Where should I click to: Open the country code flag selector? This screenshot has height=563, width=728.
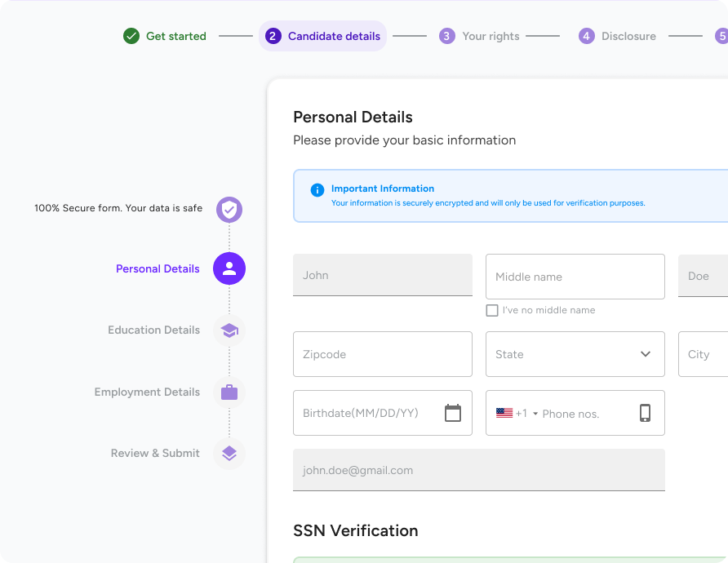click(517, 414)
